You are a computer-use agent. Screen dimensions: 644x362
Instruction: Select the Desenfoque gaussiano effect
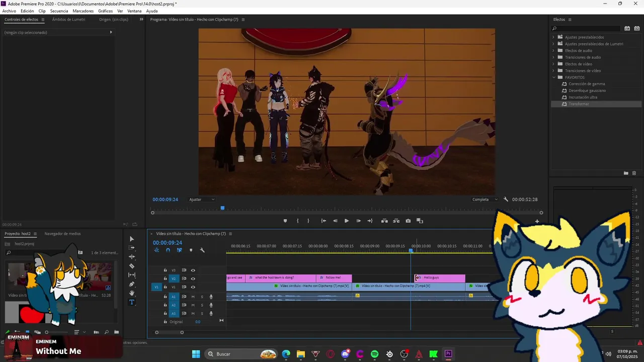pyautogui.click(x=587, y=90)
